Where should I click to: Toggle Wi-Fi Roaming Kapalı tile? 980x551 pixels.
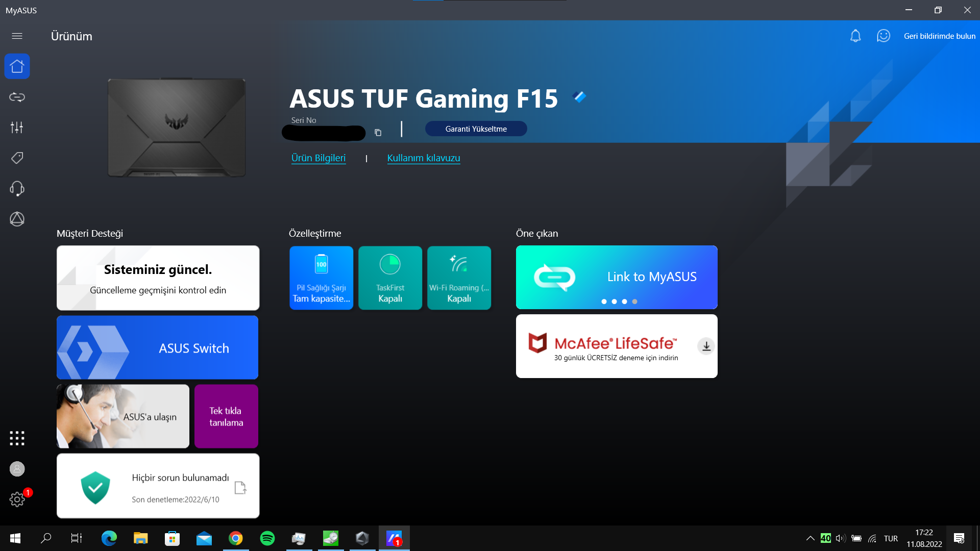[x=459, y=278]
